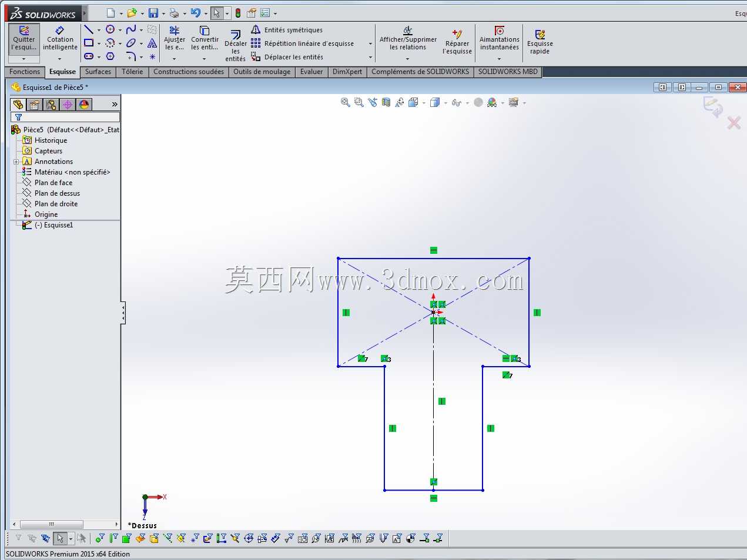Expand the Annotations tree node
Screen dimensions: 747x560
pyautogui.click(x=16, y=162)
